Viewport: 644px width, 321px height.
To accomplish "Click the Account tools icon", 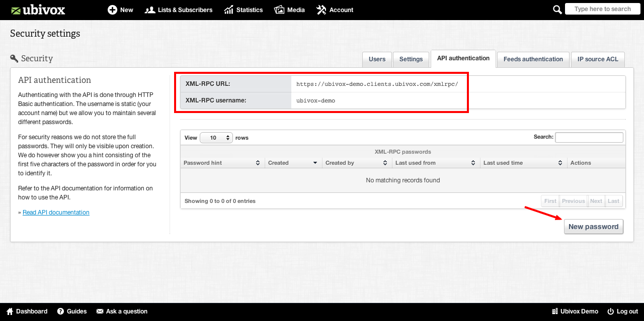I will coord(321,10).
